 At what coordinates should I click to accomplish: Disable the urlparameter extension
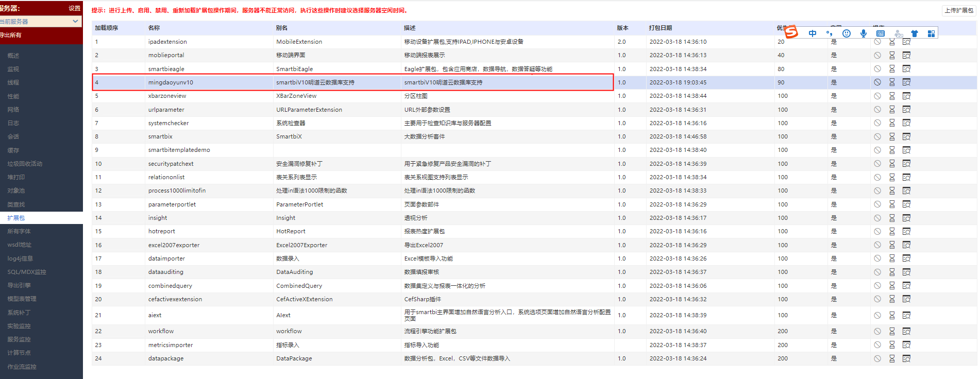point(877,110)
